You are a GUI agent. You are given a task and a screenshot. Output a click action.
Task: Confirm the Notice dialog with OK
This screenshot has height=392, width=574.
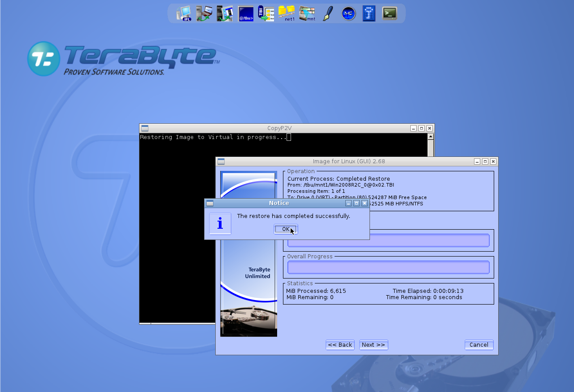coord(286,229)
